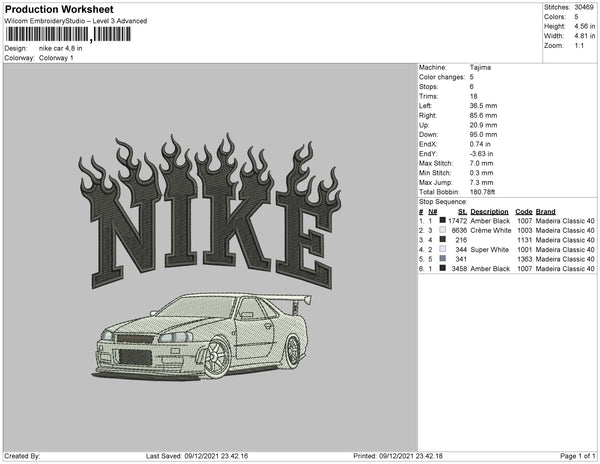
Task: Click the Left value '36.5 mm'
Action: [483, 106]
